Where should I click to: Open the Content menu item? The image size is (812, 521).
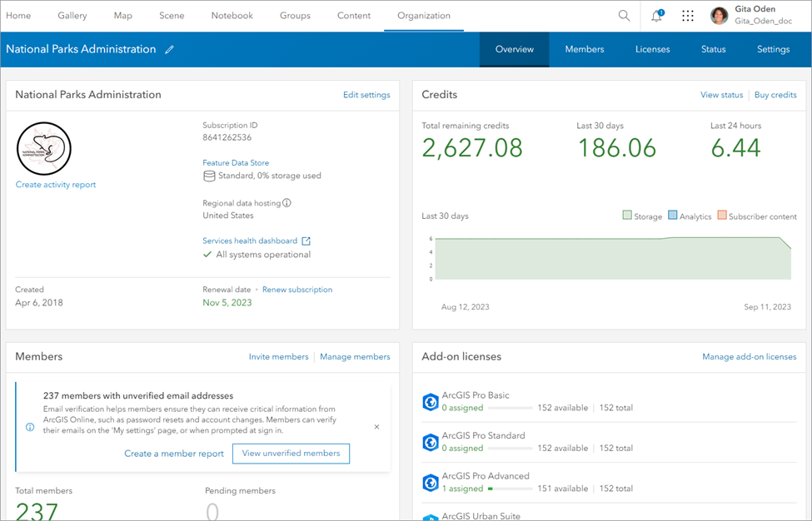[x=354, y=16]
